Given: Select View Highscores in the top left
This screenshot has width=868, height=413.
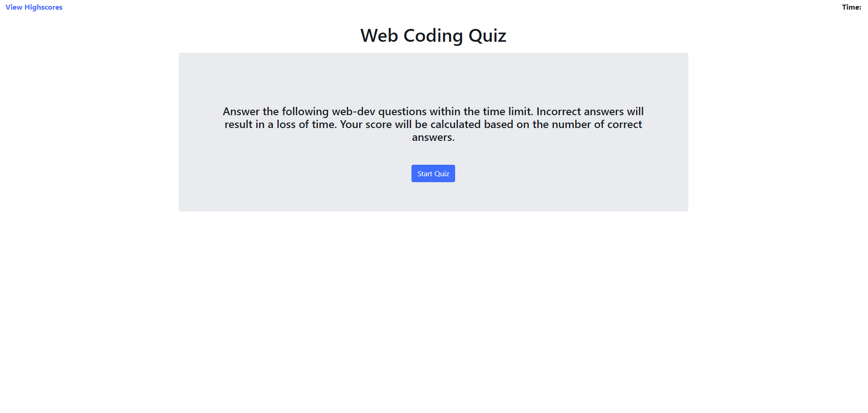Looking at the screenshot, I should click(x=33, y=7).
